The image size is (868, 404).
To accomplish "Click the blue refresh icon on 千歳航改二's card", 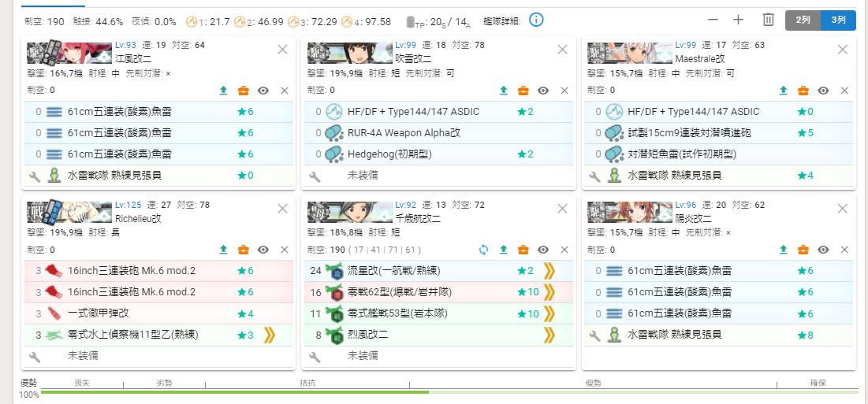I will click(x=484, y=250).
